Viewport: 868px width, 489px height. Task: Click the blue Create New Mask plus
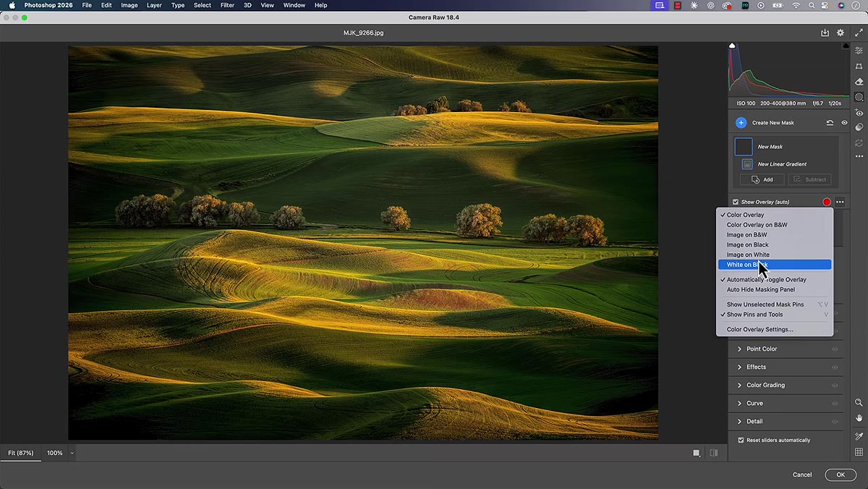click(x=741, y=123)
